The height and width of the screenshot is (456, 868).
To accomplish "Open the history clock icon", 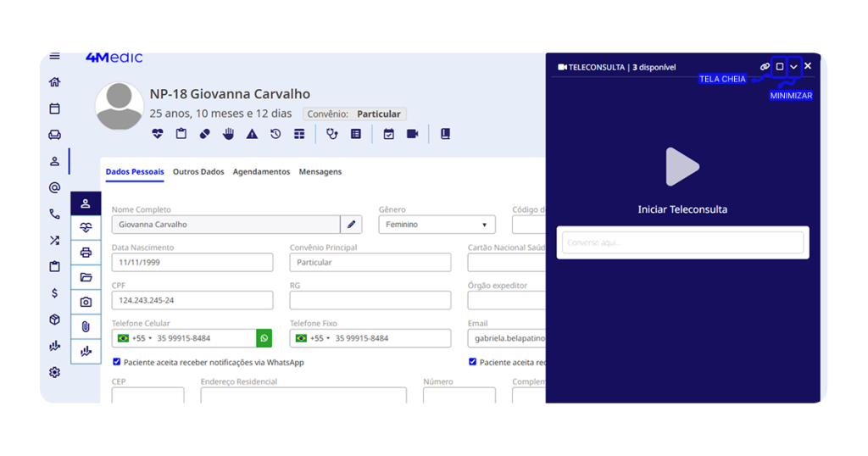I will [275, 134].
